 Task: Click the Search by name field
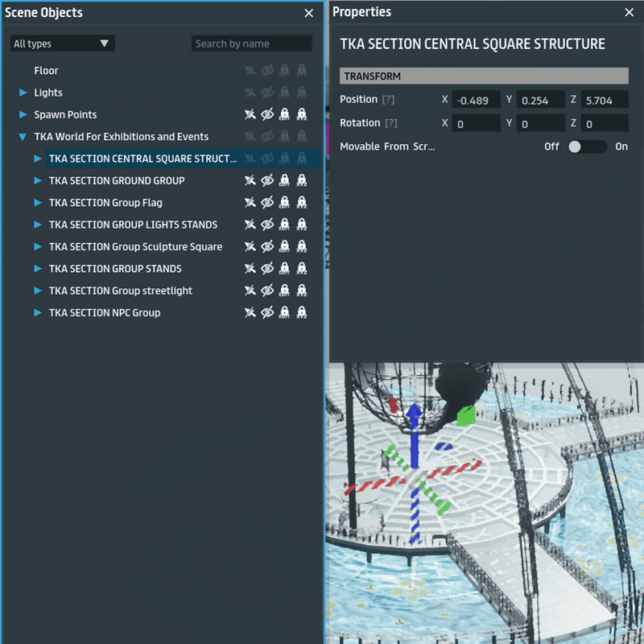coord(251,43)
